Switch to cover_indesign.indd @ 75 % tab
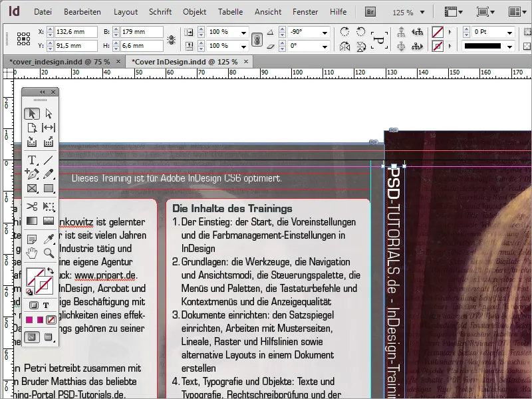The width and height of the screenshot is (532, 399). (60, 62)
